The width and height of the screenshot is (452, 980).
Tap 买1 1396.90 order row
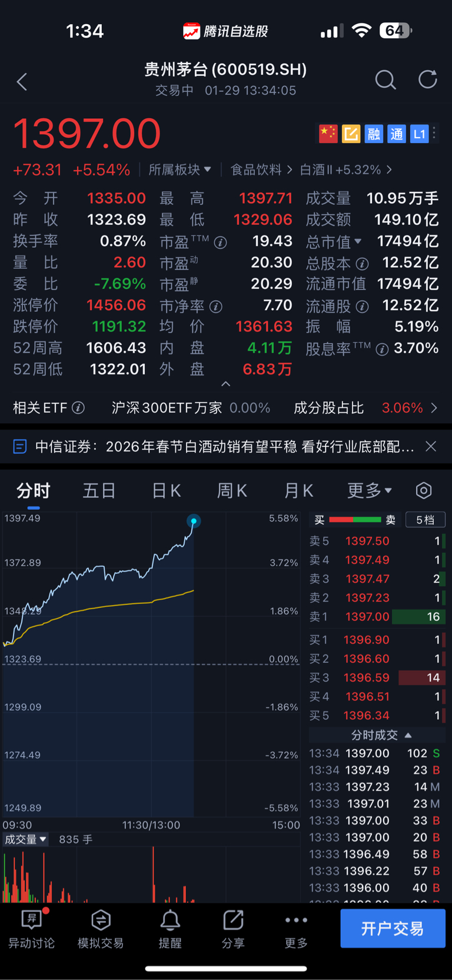click(x=377, y=640)
